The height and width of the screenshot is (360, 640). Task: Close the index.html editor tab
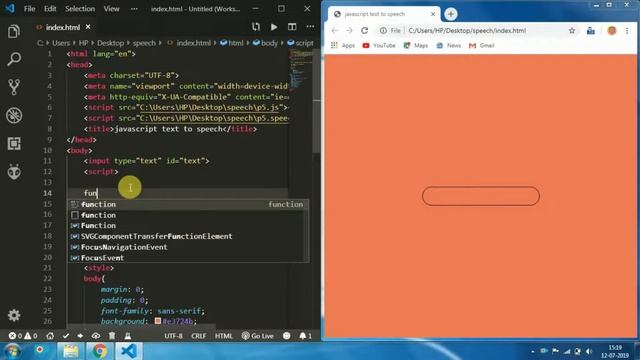pos(88,27)
